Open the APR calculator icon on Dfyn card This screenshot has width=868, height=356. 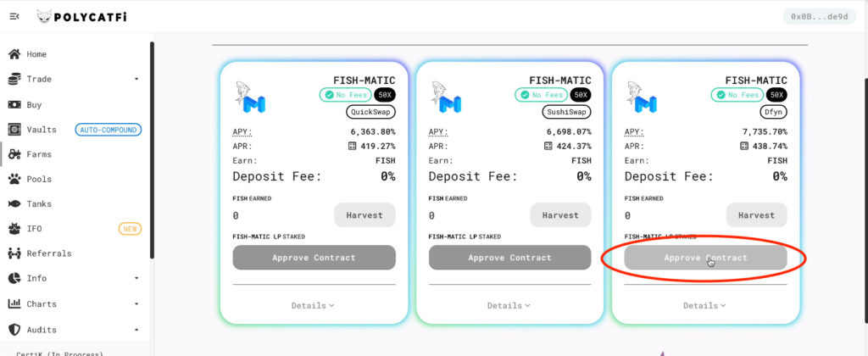[743, 146]
